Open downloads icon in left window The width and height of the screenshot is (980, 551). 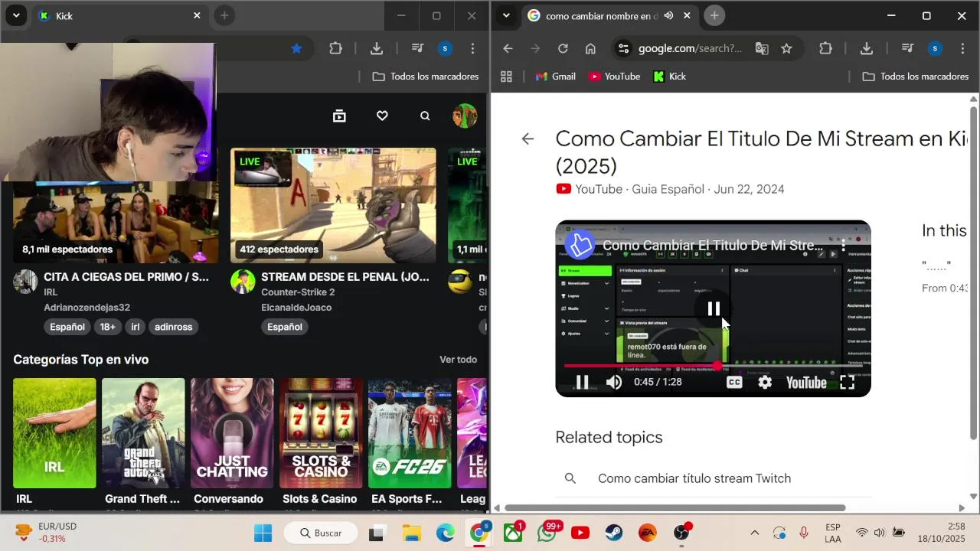coord(376,48)
